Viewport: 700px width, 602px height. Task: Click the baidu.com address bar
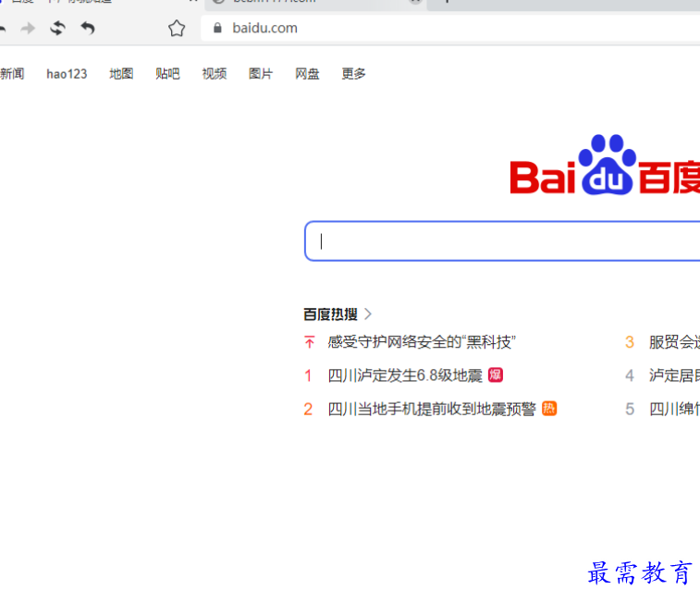tap(450, 28)
